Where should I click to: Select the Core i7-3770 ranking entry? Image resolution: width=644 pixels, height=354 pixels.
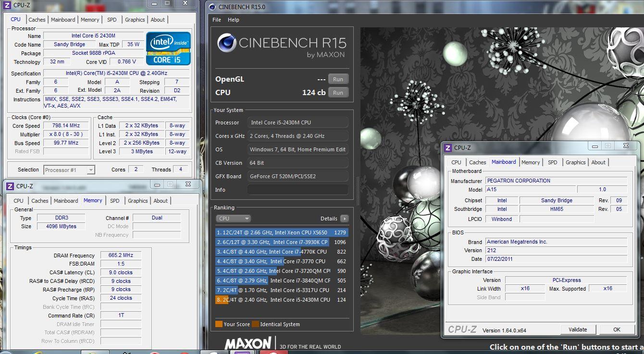coord(282,261)
